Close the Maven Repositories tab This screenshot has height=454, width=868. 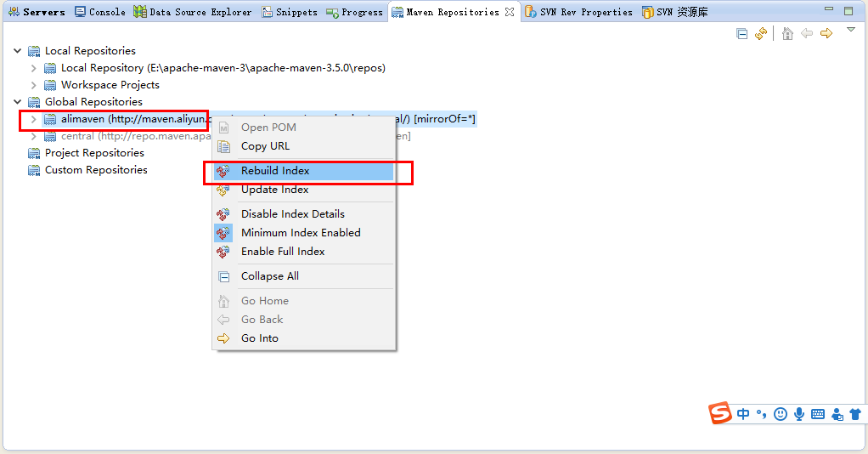click(510, 12)
